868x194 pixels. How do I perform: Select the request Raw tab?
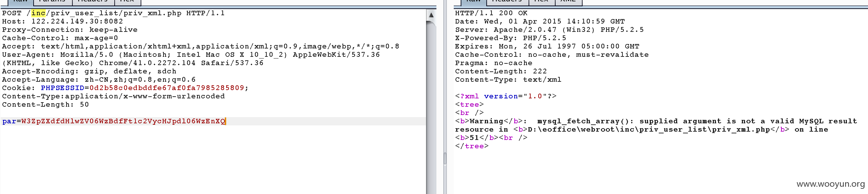(20, 1)
